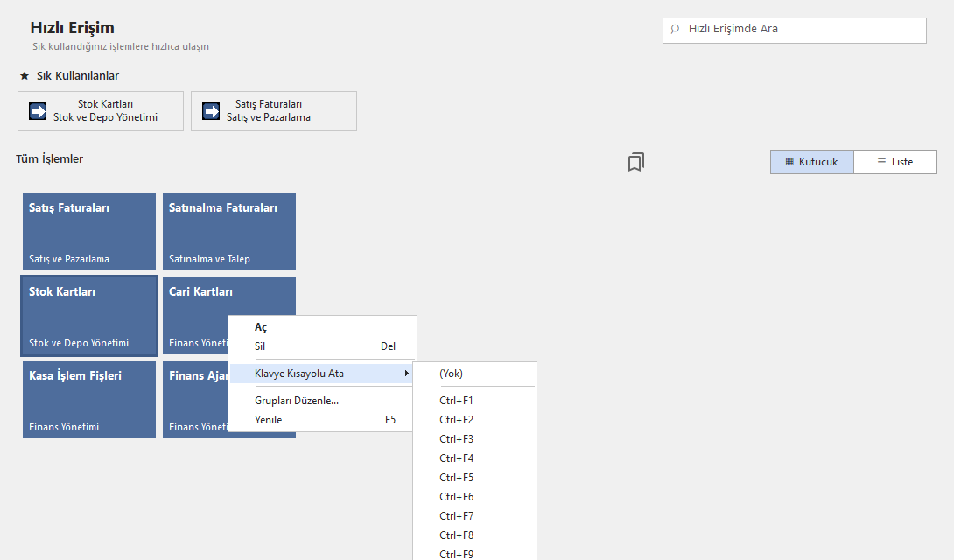Click the search magnifier icon
This screenshot has height=560, width=954.
pyautogui.click(x=675, y=29)
